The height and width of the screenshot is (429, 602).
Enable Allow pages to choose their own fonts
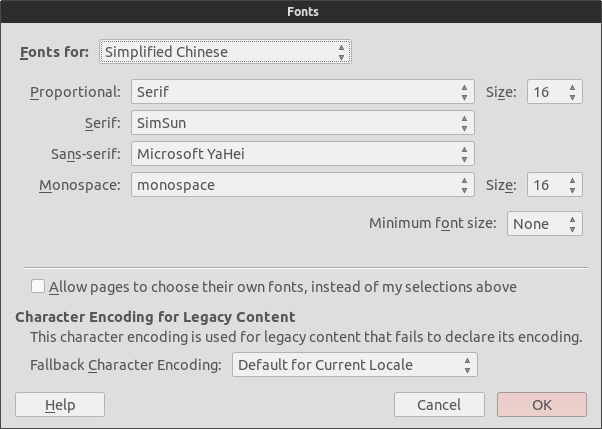38,287
